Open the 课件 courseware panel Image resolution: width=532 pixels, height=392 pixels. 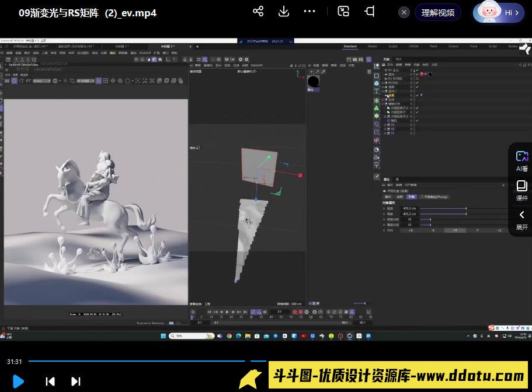[x=521, y=191]
